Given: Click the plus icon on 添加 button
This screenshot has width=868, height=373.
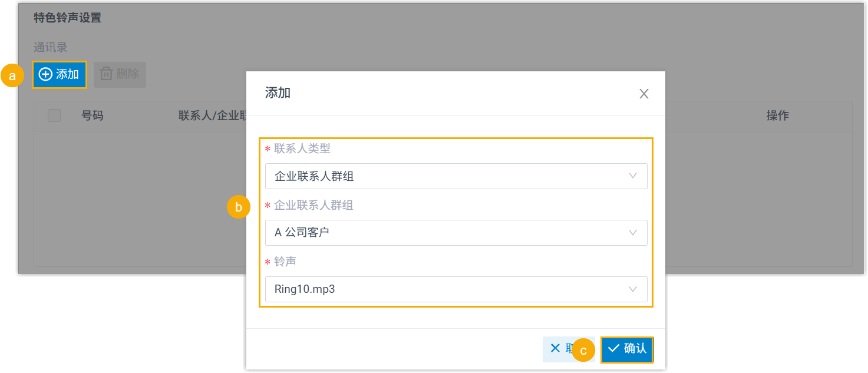Looking at the screenshot, I should (x=45, y=74).
